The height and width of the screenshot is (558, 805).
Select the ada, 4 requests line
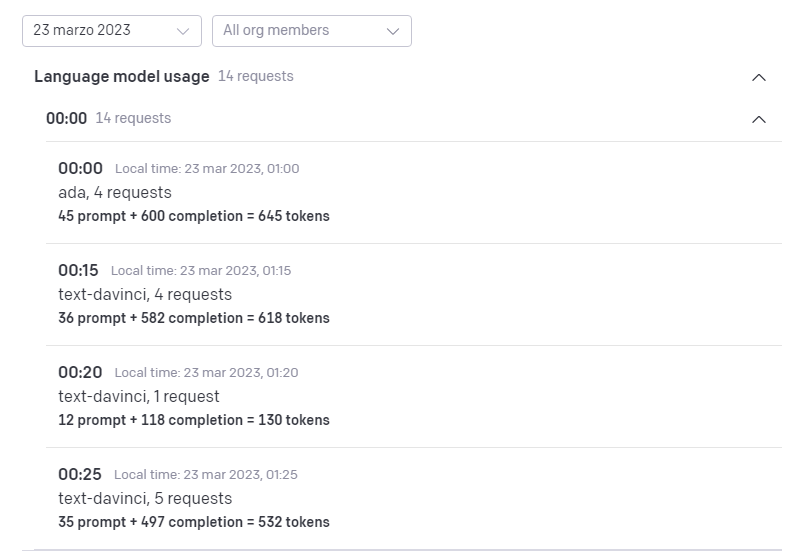pos(115,192)
